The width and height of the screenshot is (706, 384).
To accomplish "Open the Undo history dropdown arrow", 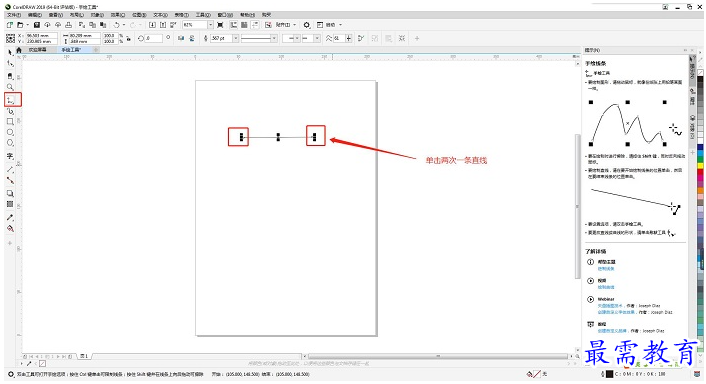I will 124,25.
